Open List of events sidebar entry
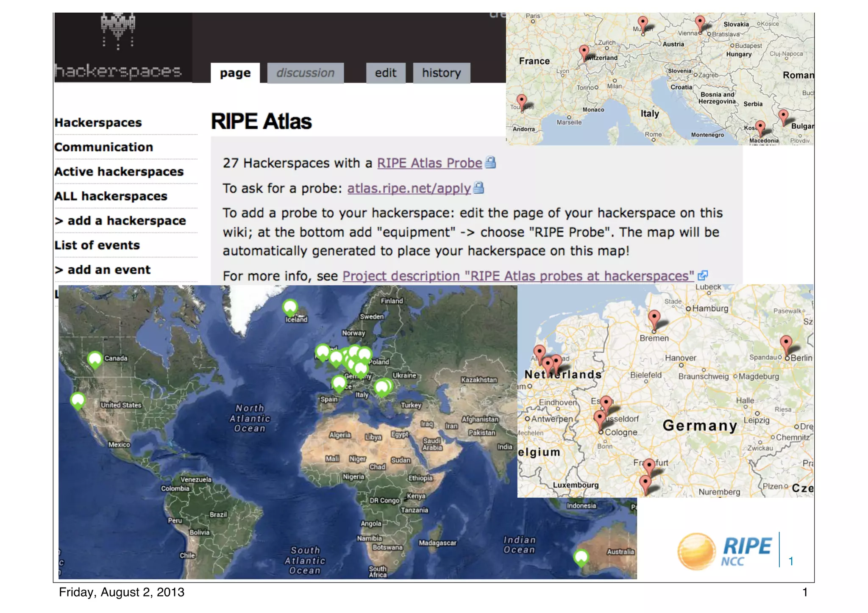The height and width of the screenshot is (613, 868). pos(97,245)
